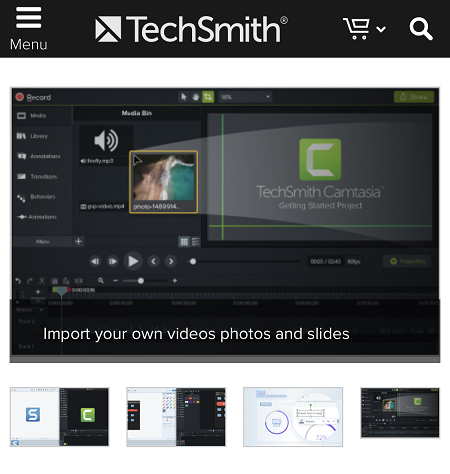This screenshot has height=474, width=450.
Task: Open the hamburger Menu
Action: pos(28,29)
